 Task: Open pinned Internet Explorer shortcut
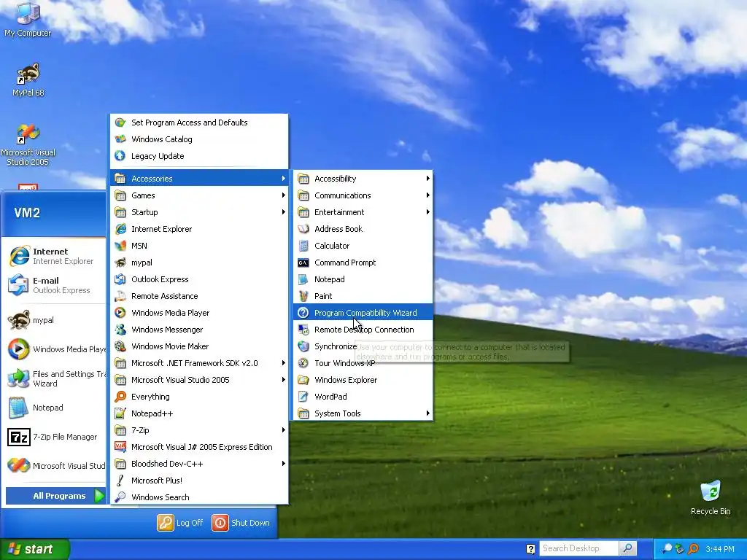tap(55, 256)
